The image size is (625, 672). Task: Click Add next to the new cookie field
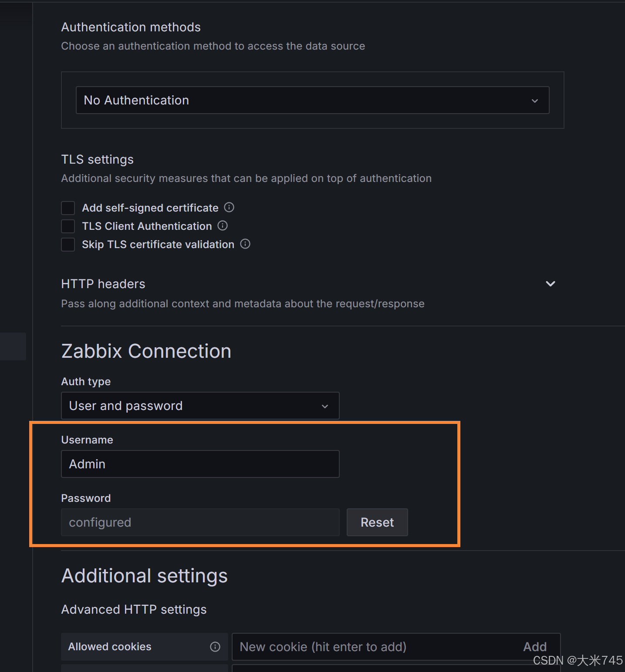click(x=535, y=647)
